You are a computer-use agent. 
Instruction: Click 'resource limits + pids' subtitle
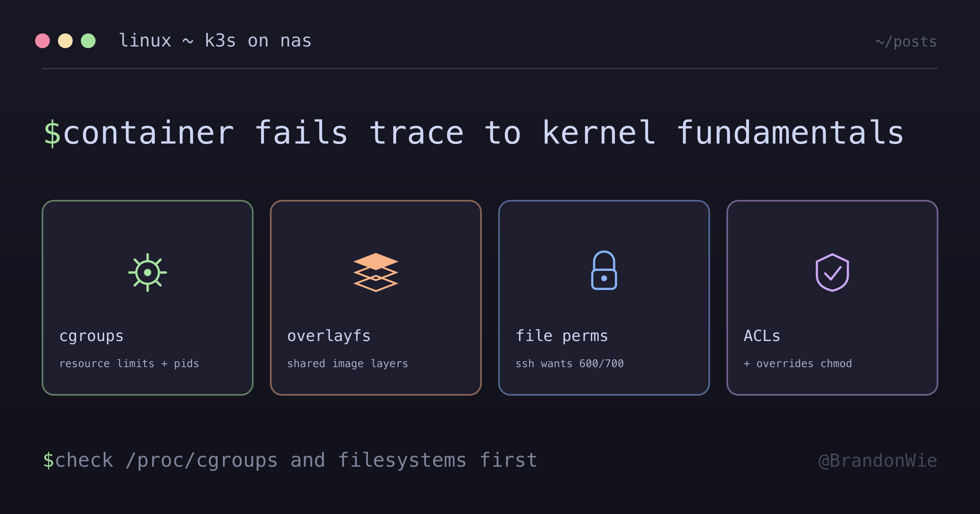[x=129, y=363]
